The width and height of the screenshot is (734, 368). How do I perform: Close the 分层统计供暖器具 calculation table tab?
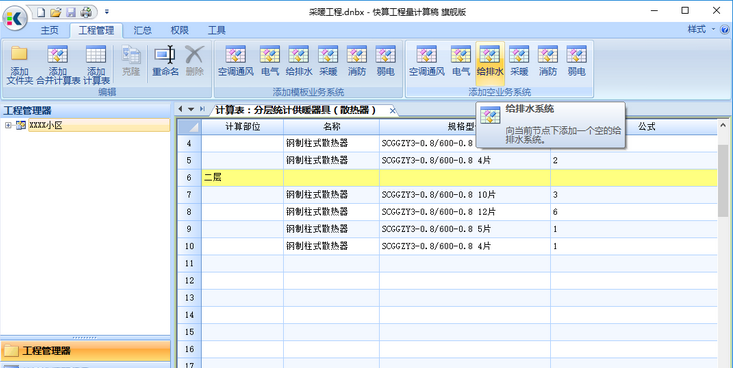click(x=393, y=110)
